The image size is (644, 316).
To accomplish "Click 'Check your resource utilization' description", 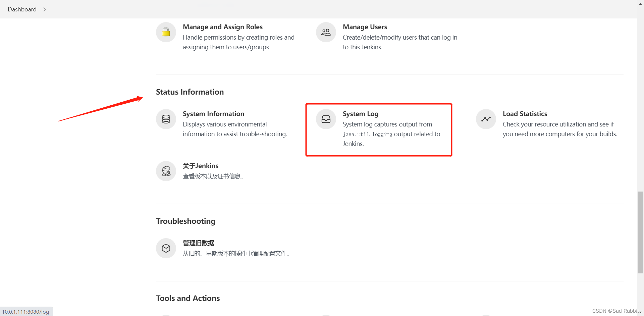I will point(560,129).
